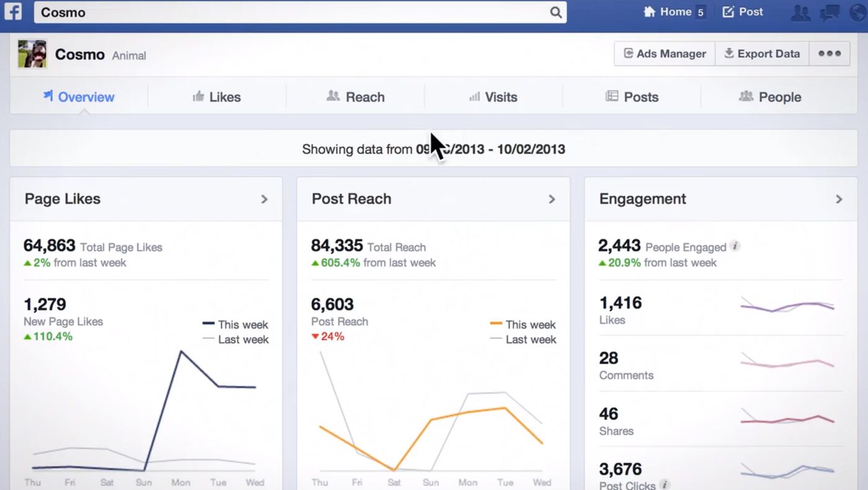Click the Post compose icon

point(728,12)
